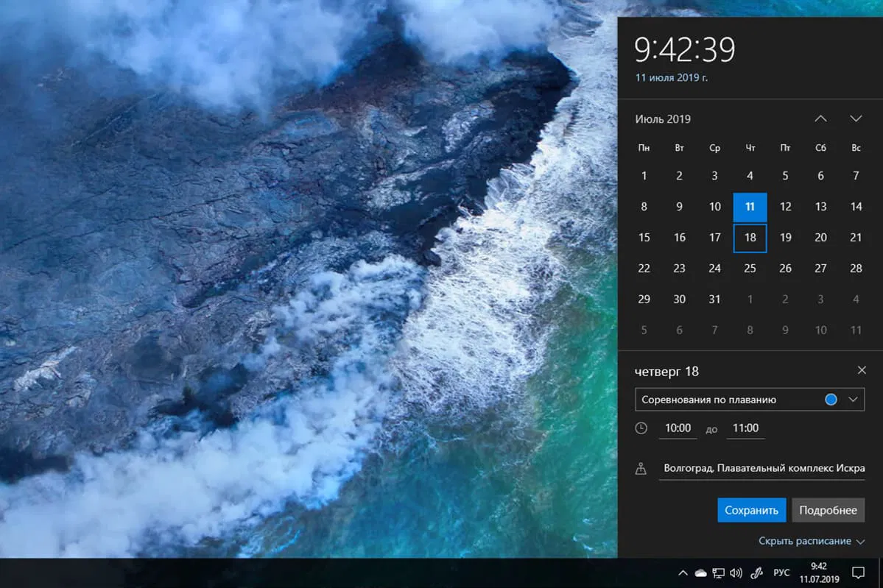The width and height of the screenshot is (883, 588).
Task: Click the blue event color circle
Action: (830, 399)
